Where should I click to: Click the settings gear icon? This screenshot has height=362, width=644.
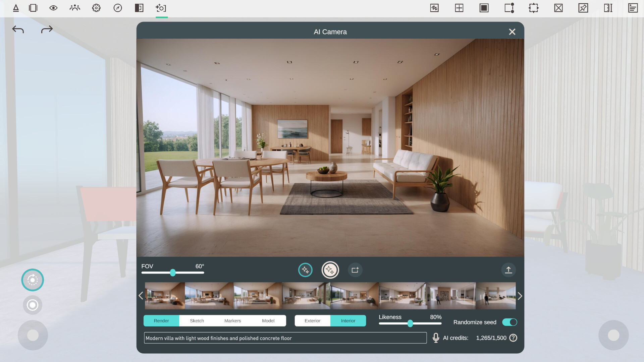click(96, 8)
